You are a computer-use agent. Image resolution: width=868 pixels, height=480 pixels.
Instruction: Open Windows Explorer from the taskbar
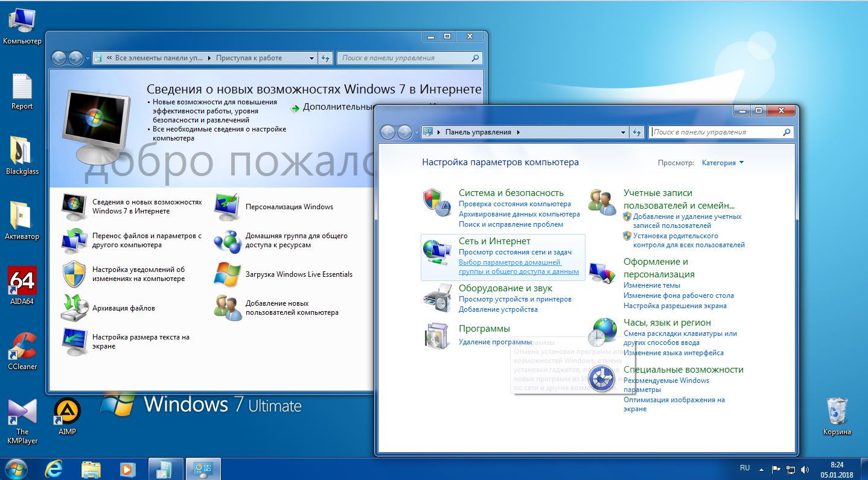[91, 469]
